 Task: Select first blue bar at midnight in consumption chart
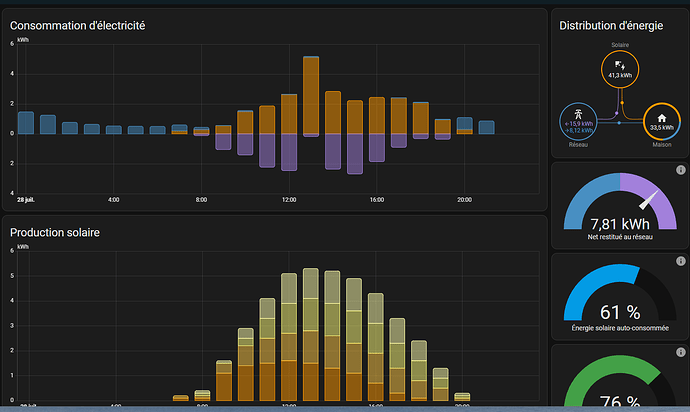(26, 123)
